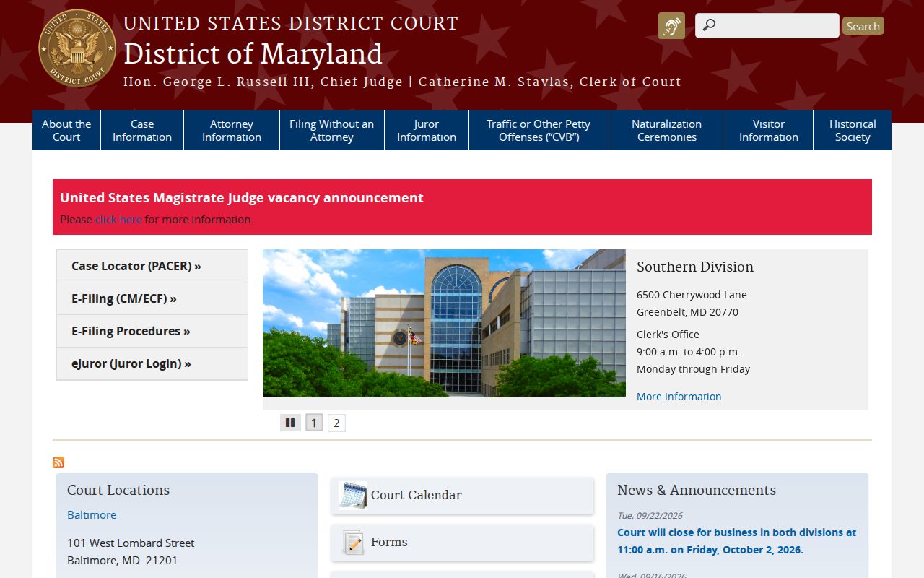
Task: Pause the slideshow
Action: tap(290, 423)
